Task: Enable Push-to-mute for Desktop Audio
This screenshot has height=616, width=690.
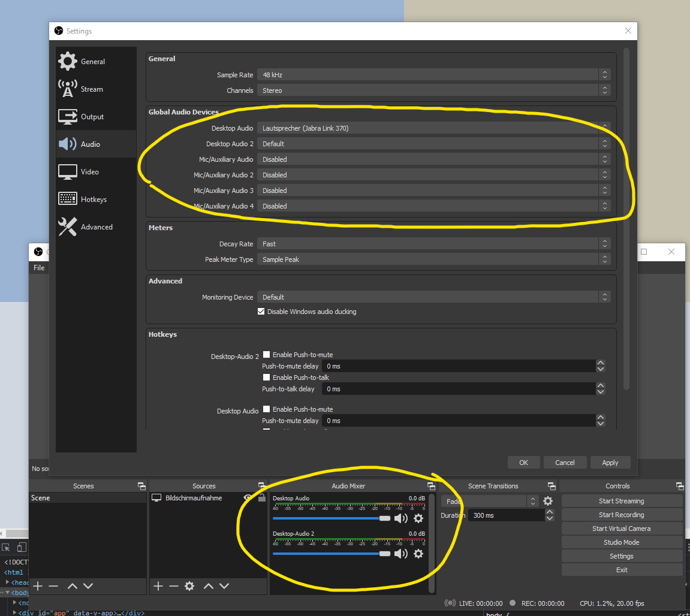Action: (x=266, y=409)
